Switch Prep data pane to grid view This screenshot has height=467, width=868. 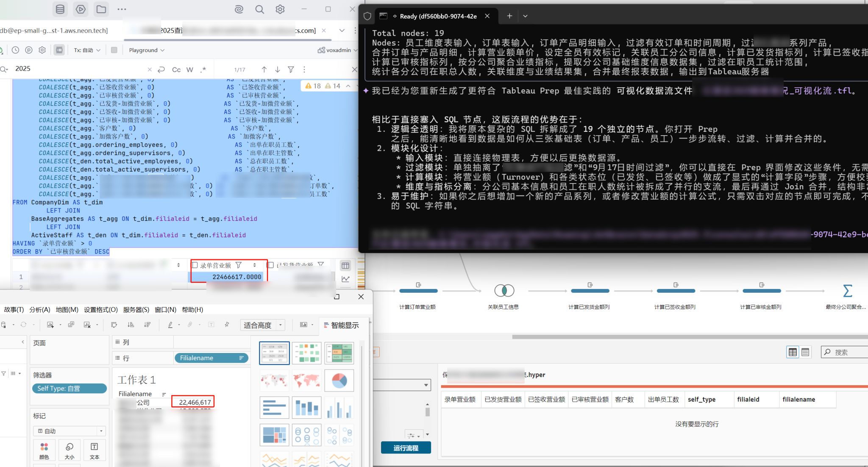793,352
